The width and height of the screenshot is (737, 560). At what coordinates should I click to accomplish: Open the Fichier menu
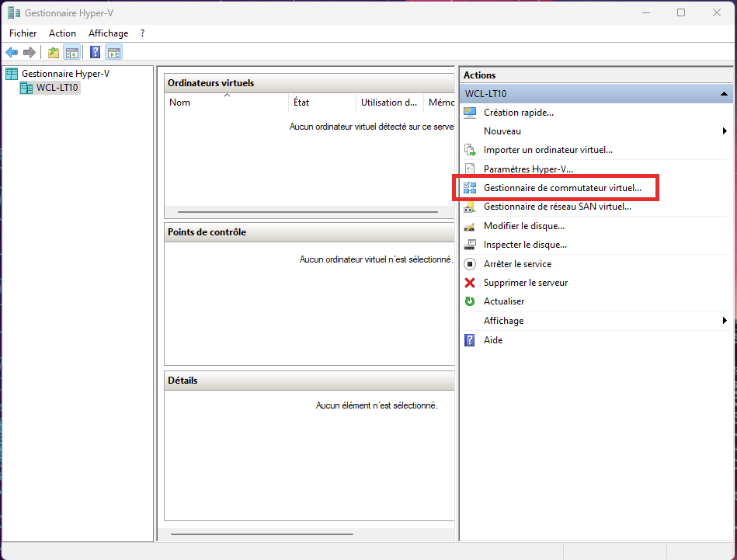point(23,33)
